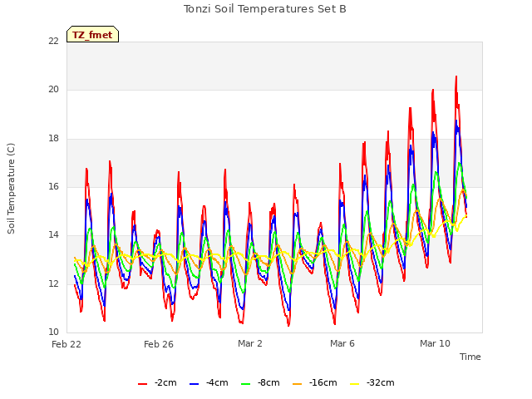Screen dimensions: 532x399
Task: Click the Mar 6 tick label
Action: (342, 343)
